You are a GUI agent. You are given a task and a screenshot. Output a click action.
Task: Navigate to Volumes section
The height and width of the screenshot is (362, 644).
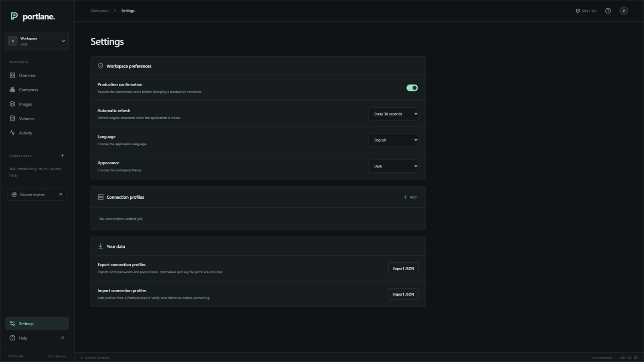pos(37,118)
